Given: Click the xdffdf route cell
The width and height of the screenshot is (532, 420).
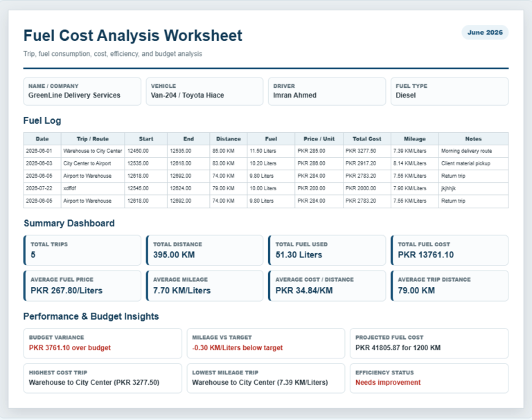Looking at the screenshot, I should (x=93, y=188).
